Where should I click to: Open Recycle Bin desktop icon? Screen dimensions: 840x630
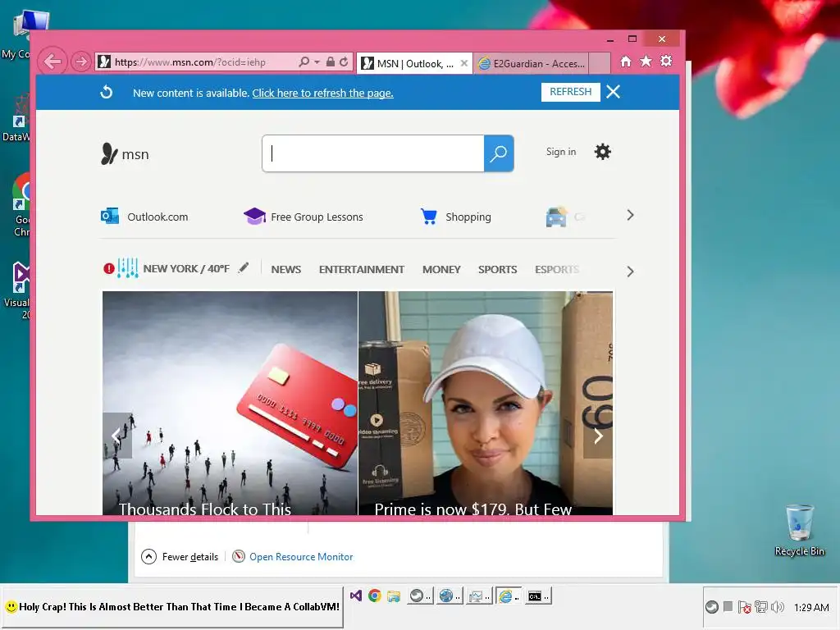pos(799,531)
